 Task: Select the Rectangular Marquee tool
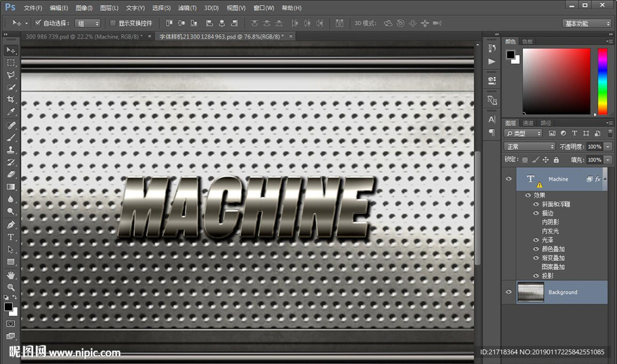pos(11,63)
